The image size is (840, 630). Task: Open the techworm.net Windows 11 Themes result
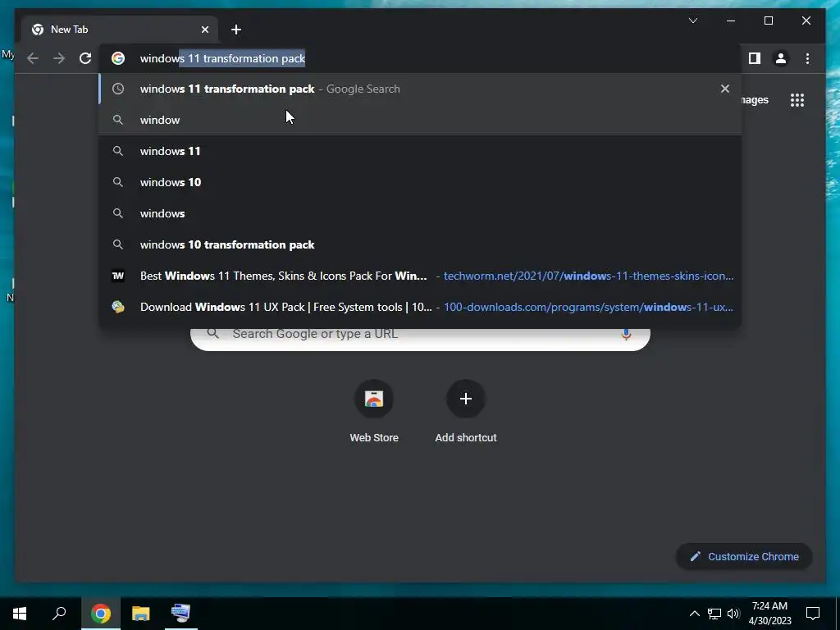pyautogui.click(x=420, y=276)
